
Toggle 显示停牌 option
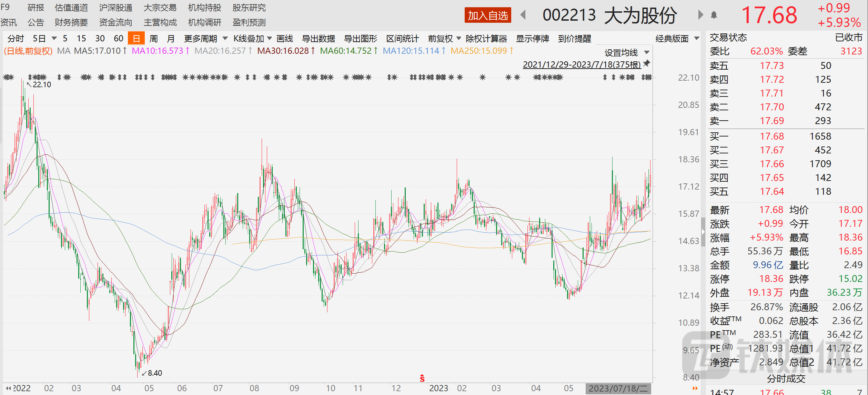tap(532, 39)
